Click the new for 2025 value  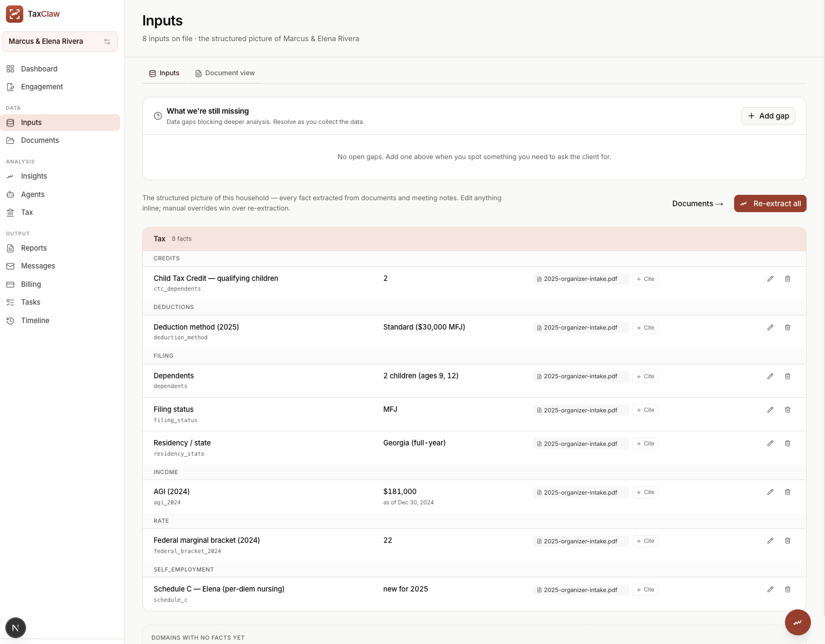[x=406, y=589]
